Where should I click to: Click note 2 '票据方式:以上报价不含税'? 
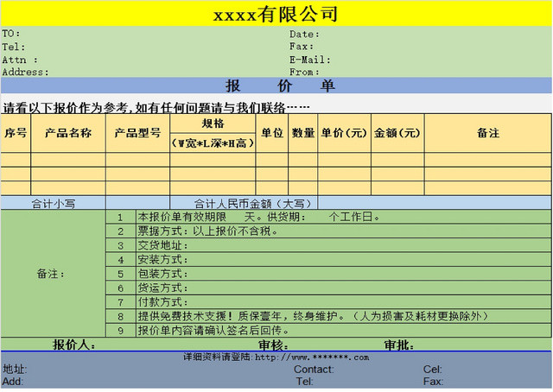coord(344,231)
